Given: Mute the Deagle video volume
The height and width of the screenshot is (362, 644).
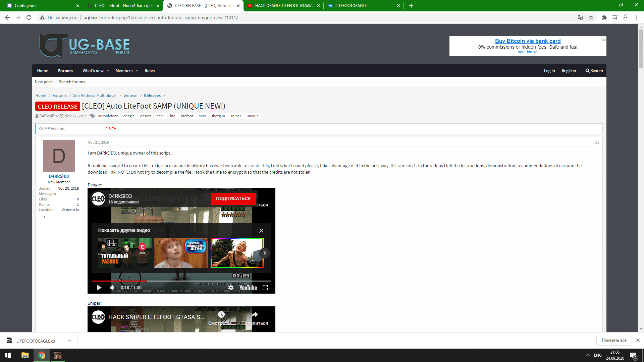Looking at the screenshot, I should pyautogui.click(x=112, y=288).
